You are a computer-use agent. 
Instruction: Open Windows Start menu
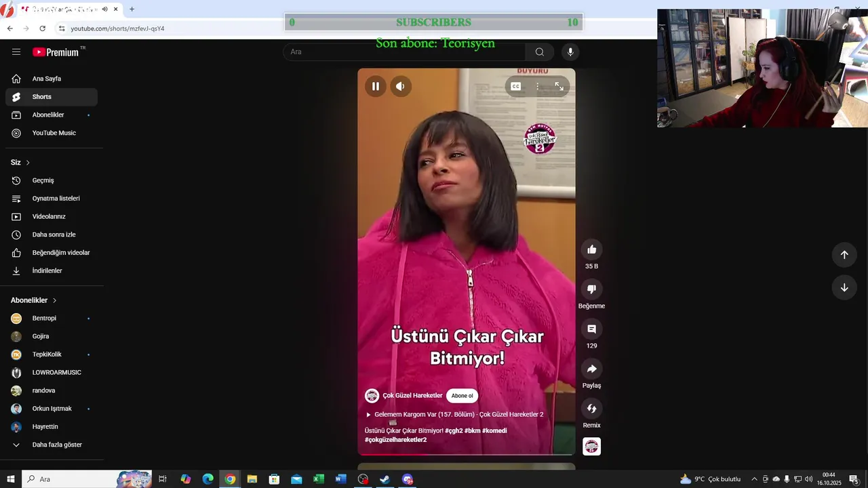[x=11, y=479]
